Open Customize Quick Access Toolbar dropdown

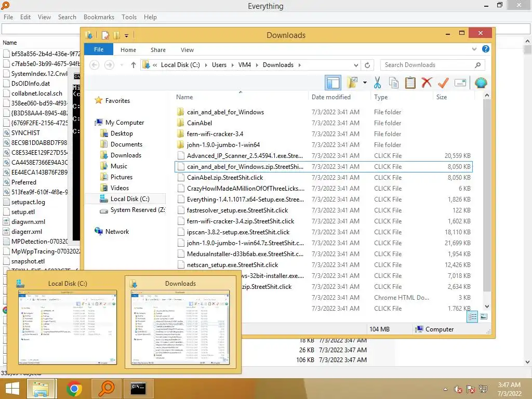click(x=126, y=35)
